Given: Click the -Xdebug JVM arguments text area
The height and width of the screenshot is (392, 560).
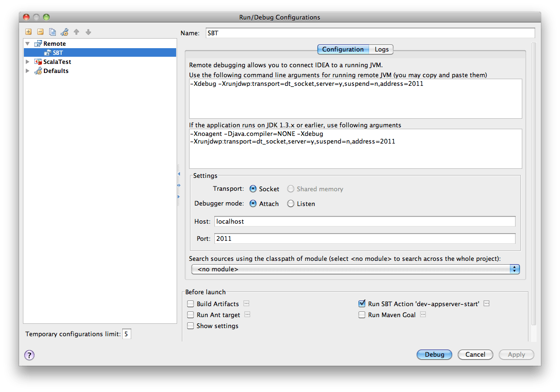Looking at the screenshot, I should [x=355, y=99].
